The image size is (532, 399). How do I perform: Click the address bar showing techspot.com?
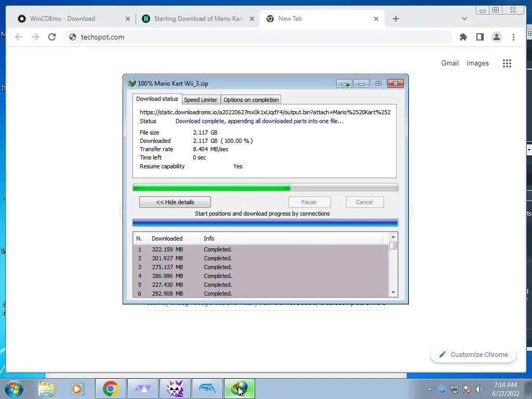(258, 37)
